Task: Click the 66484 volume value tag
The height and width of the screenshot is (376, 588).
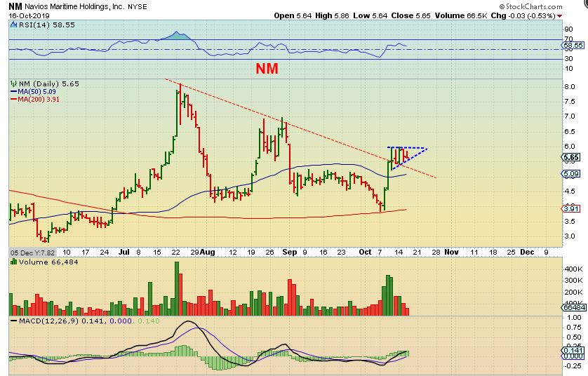Action: 574,307
